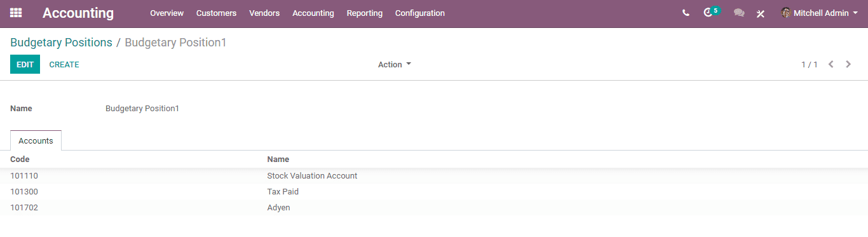Click the CREATE button
The height and width of the screenshot is (237, 868).
[64, 64]
